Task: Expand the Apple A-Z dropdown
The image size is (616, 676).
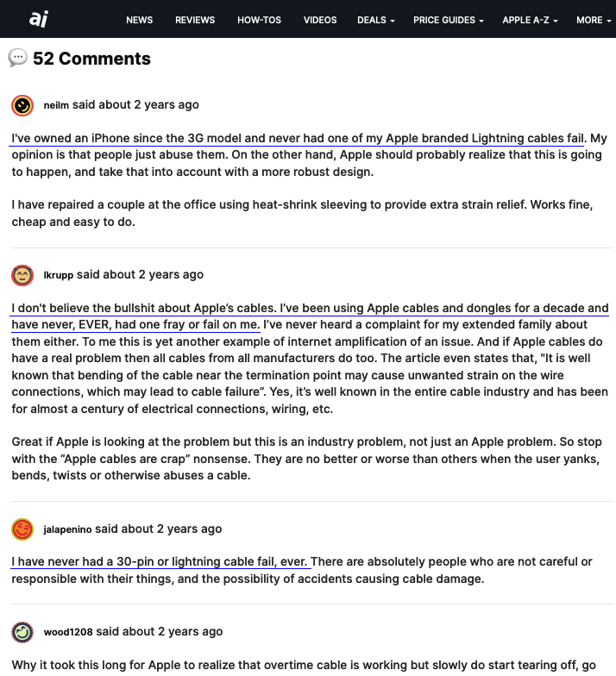Action: coord(530,20)
